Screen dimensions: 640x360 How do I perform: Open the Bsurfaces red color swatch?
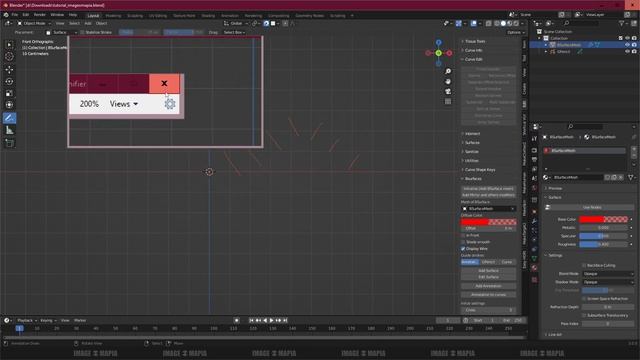pyautogui.click(x=489, y=222)
